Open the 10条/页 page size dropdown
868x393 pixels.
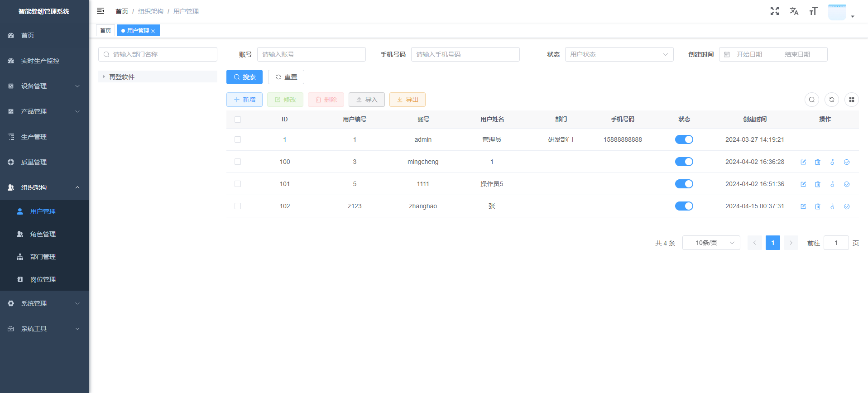(x=711, y=243)
